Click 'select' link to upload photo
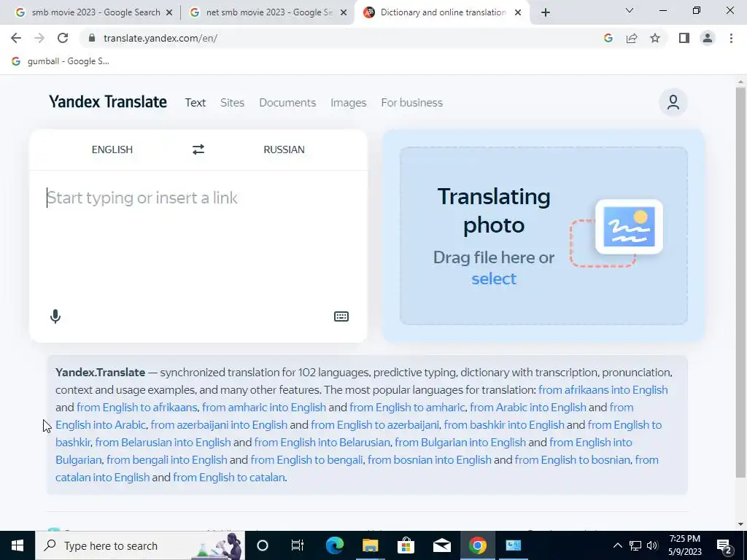The height and width of the screenshot is (560, 747). tap(494, 279)
